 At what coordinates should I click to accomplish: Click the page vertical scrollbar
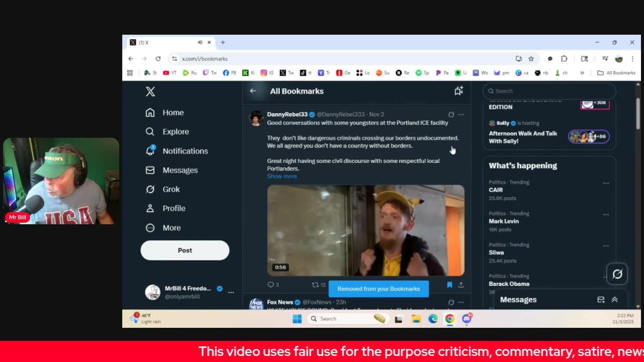(x=638, y=113)
